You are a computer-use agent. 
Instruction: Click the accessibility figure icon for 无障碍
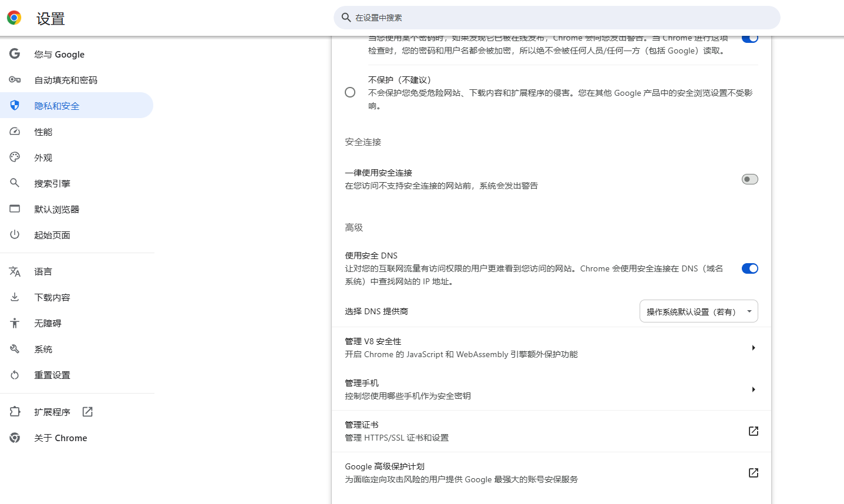(15, 323)
